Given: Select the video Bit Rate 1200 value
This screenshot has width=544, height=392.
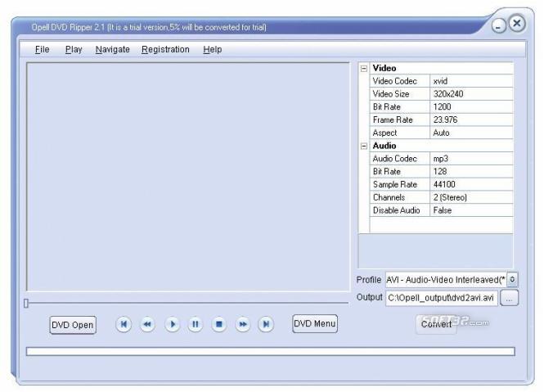Looking at the screenshot, I should point(471,107).
